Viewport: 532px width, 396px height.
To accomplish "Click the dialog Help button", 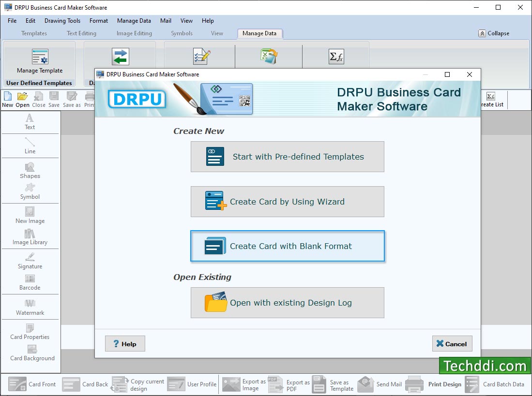I will [125, 343].
